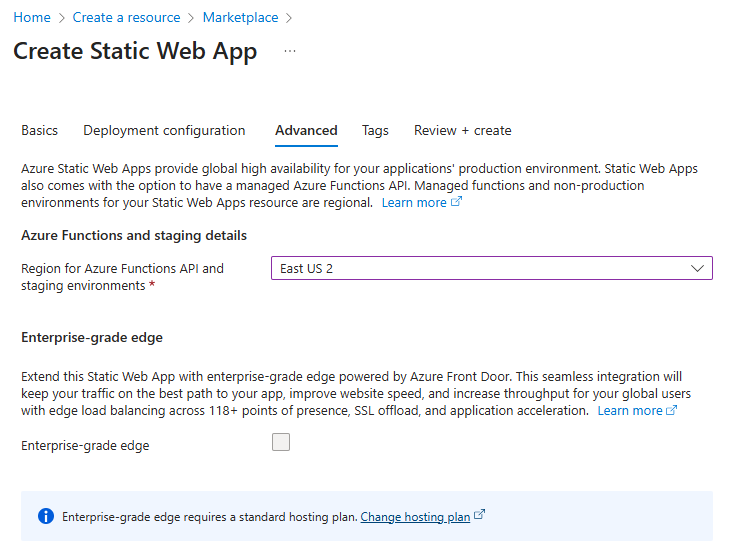This screenshot has height=547, width=746.
Task: Open the ellipsis menu beside the page title
Action: pyautogui.click(x=290, y=51)
